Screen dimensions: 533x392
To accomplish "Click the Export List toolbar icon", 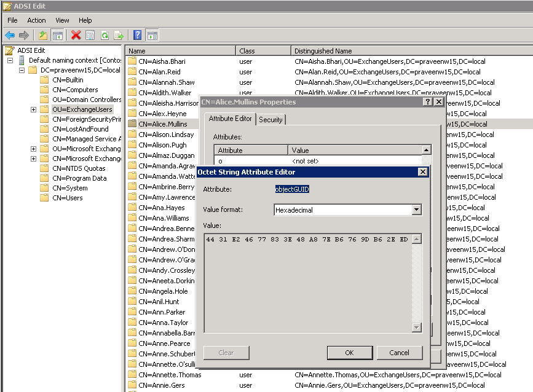I will [119, 35].
